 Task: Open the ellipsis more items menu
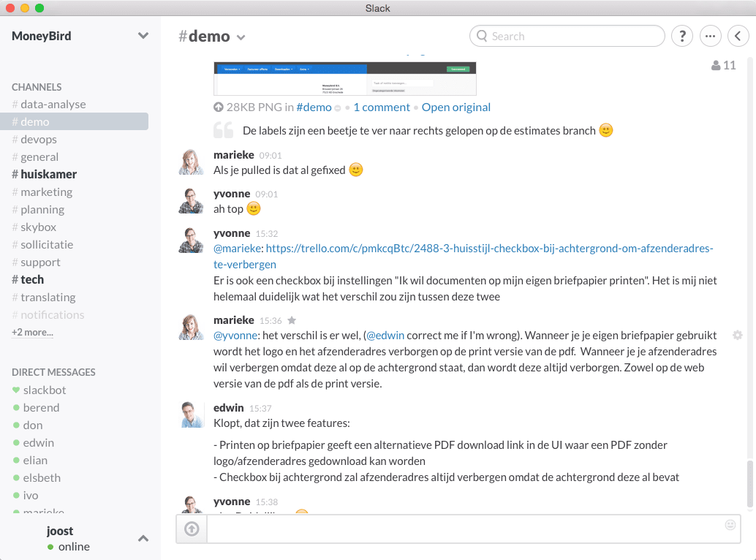[x=711, y=36]
